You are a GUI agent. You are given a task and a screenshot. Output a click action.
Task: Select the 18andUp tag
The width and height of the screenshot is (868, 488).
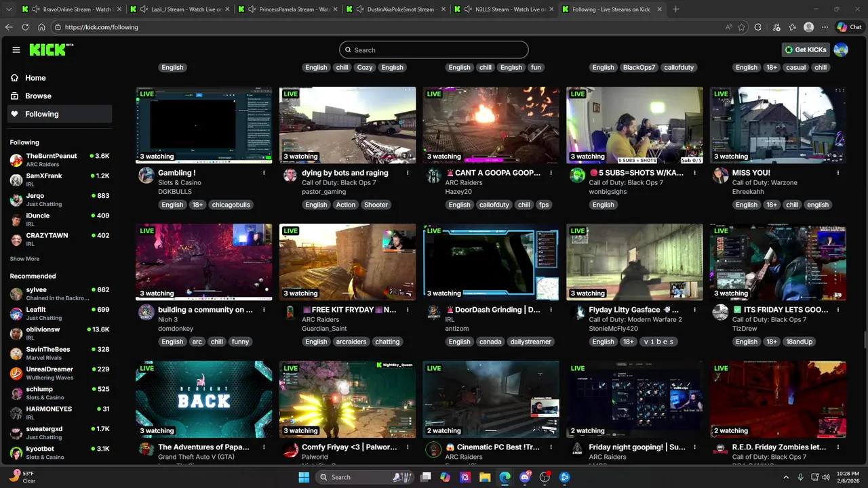[799, 342]
